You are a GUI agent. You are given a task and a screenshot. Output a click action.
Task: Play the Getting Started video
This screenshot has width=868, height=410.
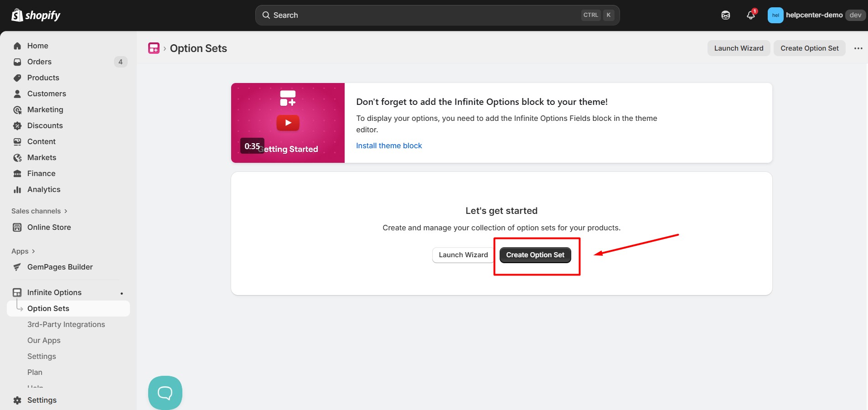pos(288,123)
